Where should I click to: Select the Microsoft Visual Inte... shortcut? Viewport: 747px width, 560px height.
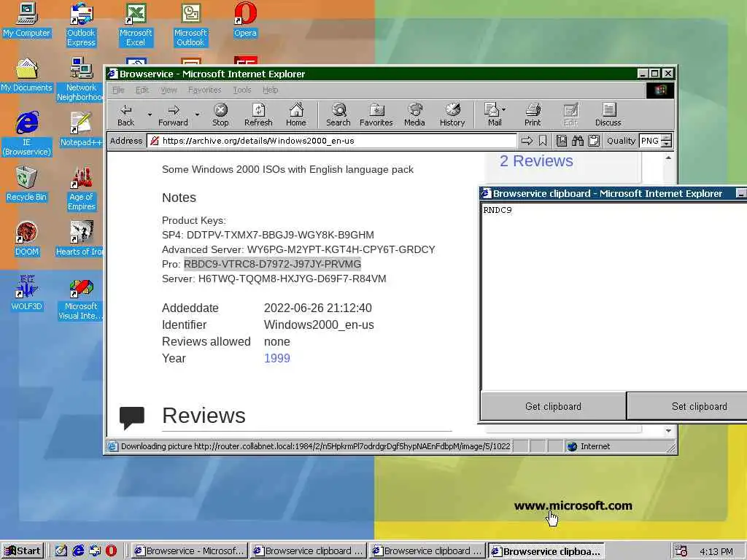(x=80, y=298)
